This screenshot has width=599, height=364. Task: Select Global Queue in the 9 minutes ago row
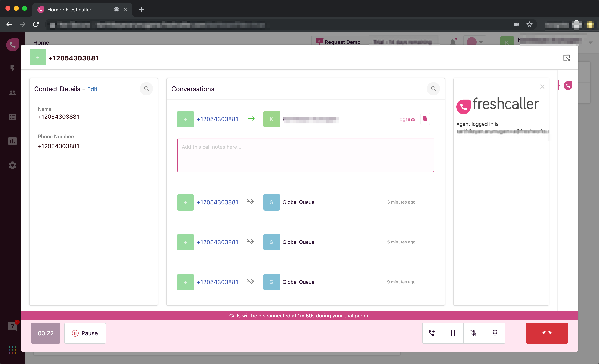(298, 282)
